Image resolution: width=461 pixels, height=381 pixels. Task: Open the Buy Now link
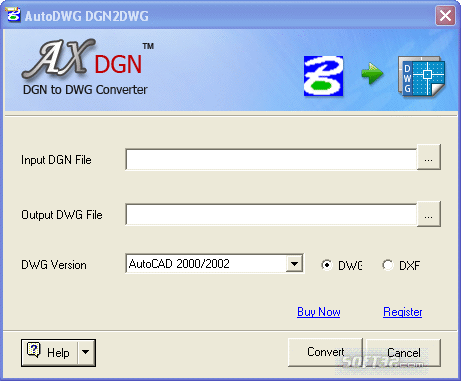point(319,312)
